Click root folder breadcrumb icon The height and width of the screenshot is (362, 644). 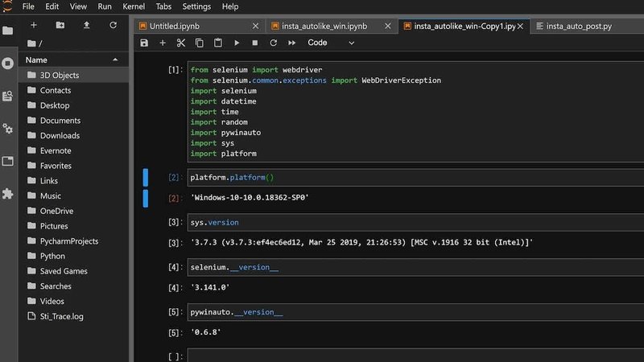[31, 43]
